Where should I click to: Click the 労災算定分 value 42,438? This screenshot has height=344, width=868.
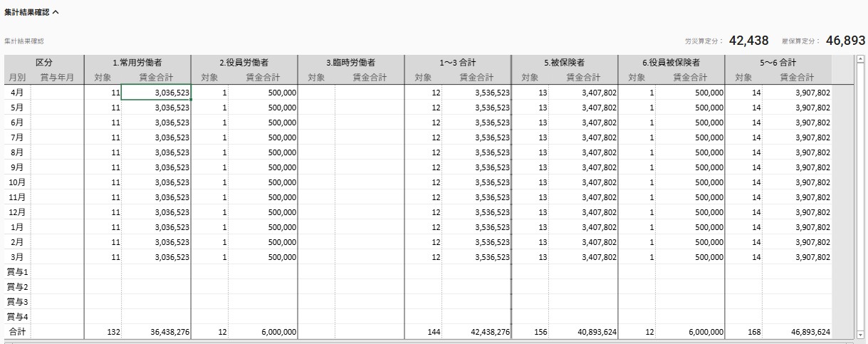tap(748, 41)
